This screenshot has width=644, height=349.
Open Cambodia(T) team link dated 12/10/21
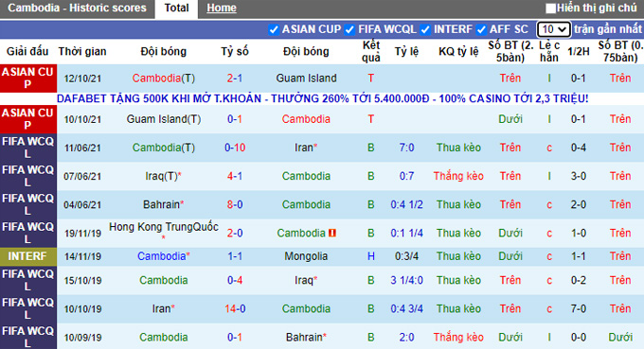[164, 79]
